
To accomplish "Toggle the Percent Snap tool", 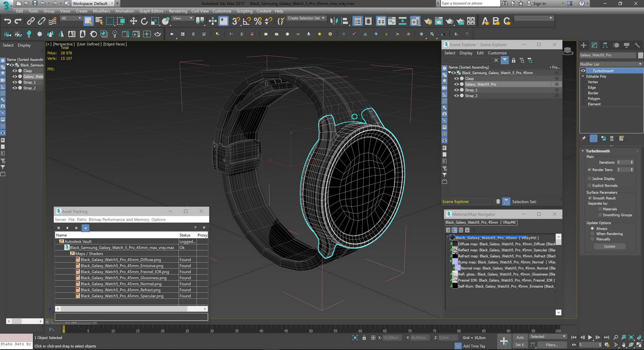I will tap(258, 21).
